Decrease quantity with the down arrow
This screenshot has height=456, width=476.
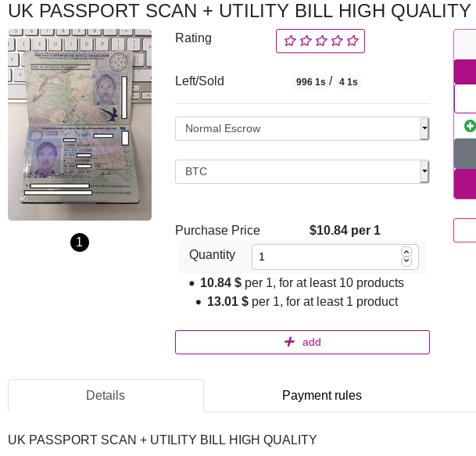click(x=406, y=261)
